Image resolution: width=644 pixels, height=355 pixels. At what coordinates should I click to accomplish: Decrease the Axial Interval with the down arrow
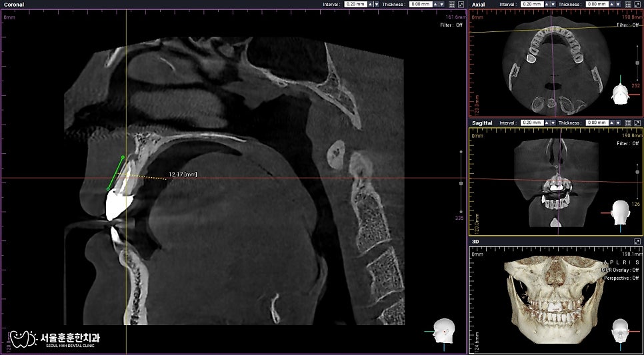tap(553, 5)
